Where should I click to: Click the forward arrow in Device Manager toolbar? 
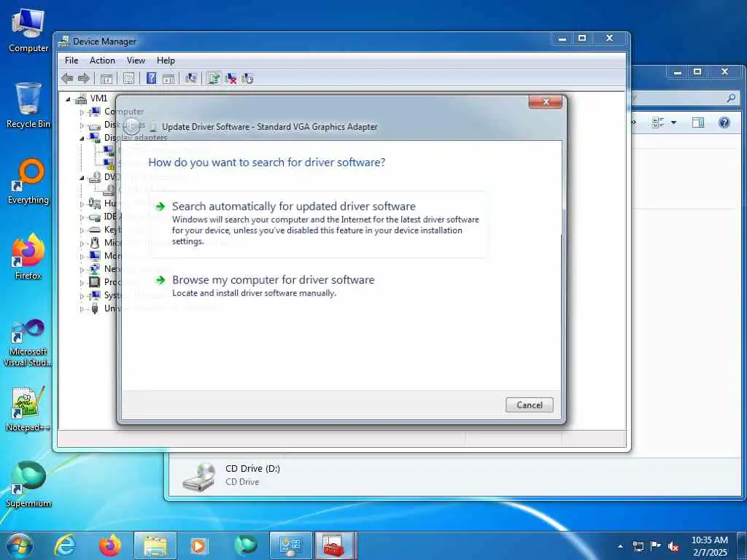coord(84,79)
